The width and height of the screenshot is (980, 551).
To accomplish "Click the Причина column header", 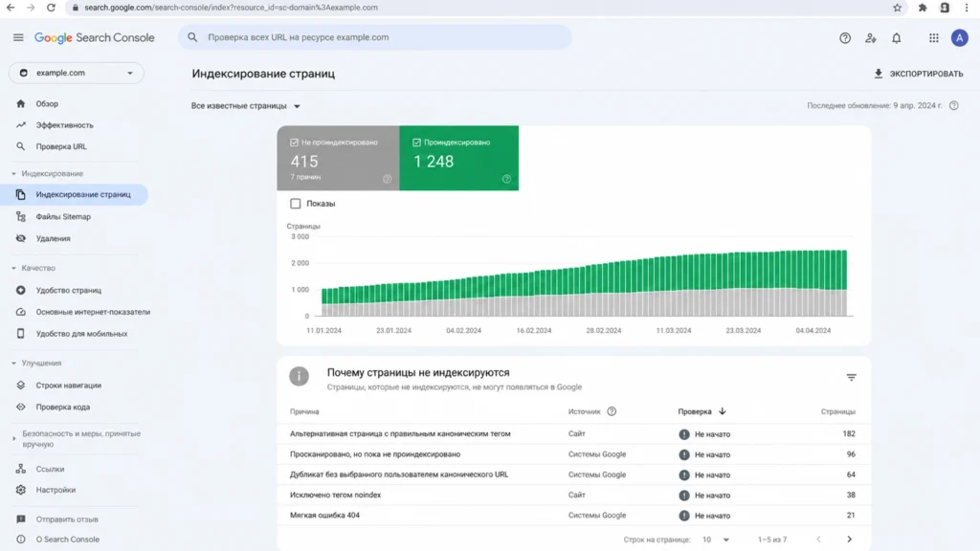I will [304, 411].
